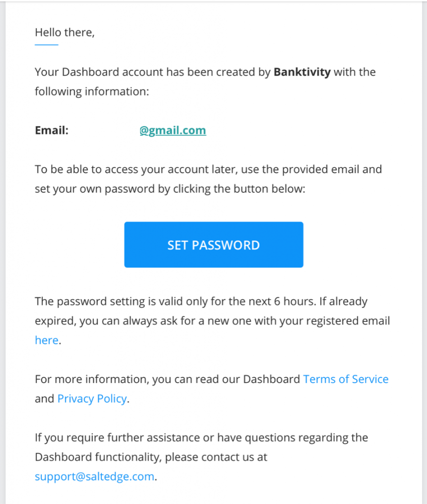Click the 'Hello there,' greeting text
427x504 pixels.
tap(64, 32)
